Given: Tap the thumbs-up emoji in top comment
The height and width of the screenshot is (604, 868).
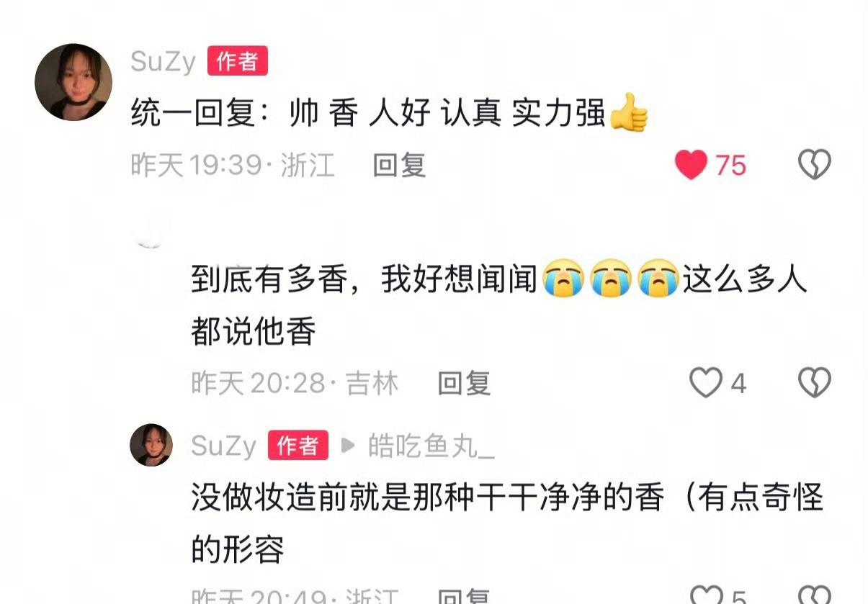Looking at the screenshot, I should (629, 114).
